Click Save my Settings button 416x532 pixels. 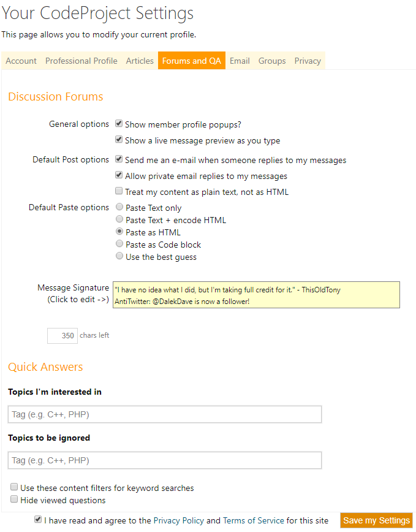pos(376,520)
